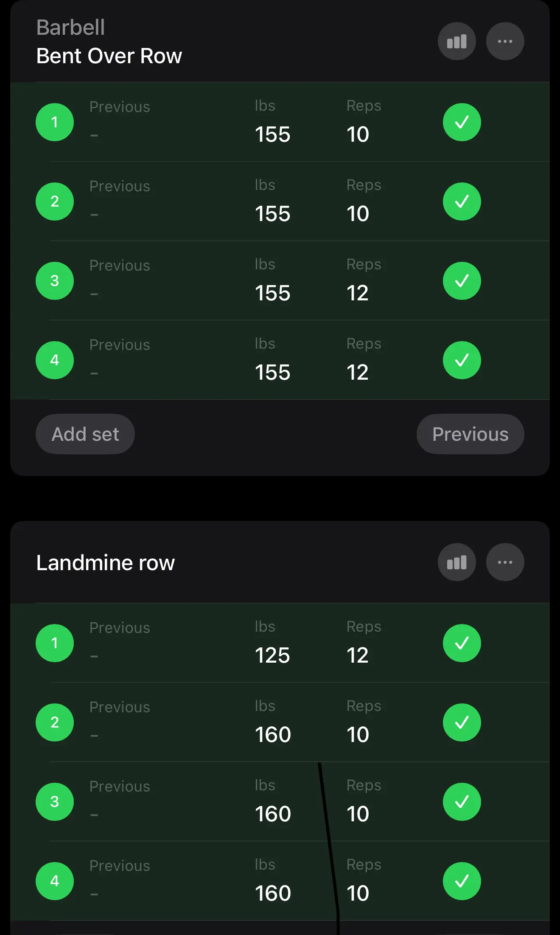Viewport: 560px width, 935px height.
Task: Tap the Previous button below Bent Over Row
Action: (470, 434)
